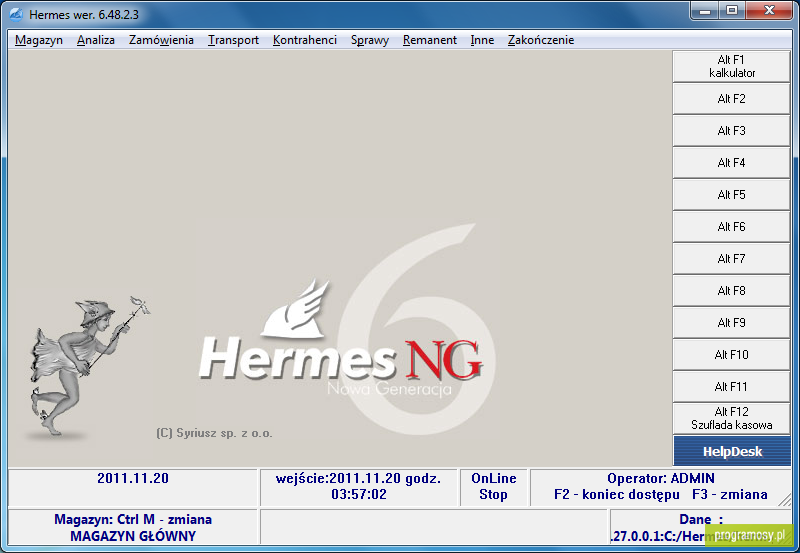Image resolution: width=800 pixels, height=553 pixels.
Task: Launch the Alt F1 kalkulator button
Action: coord(731,66)
